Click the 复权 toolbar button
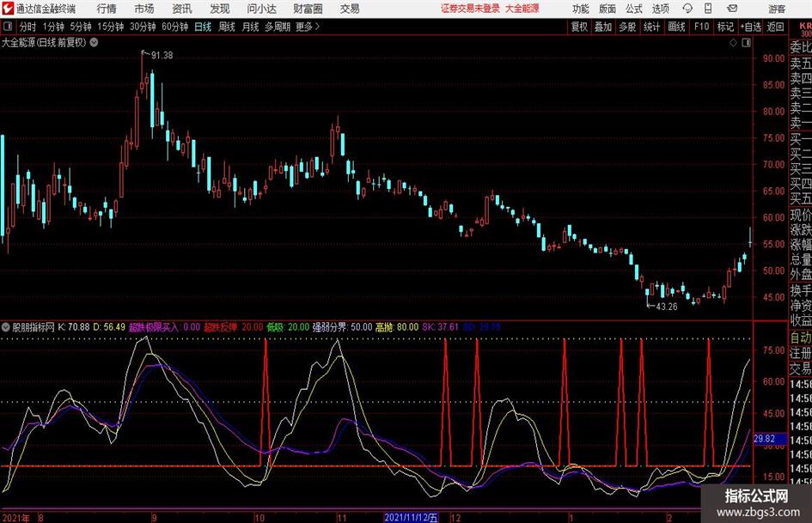Viewport: 812px width, 523px height. [x=579, y=27]
